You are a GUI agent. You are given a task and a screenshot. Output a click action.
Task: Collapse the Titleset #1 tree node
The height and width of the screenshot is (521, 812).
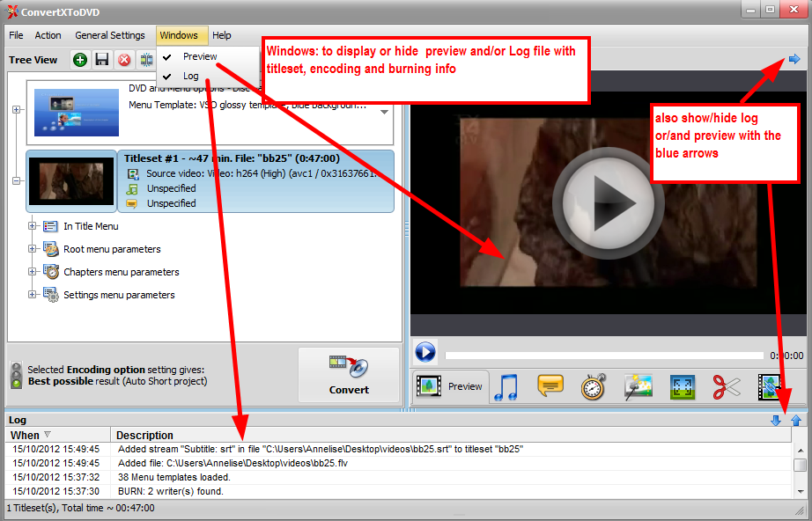17,181
